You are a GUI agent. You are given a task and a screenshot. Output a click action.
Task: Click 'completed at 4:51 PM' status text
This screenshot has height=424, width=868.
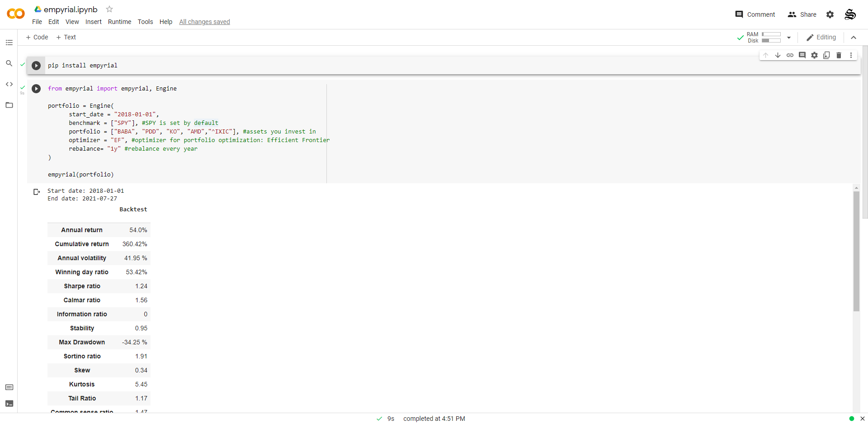coord(434,419)
